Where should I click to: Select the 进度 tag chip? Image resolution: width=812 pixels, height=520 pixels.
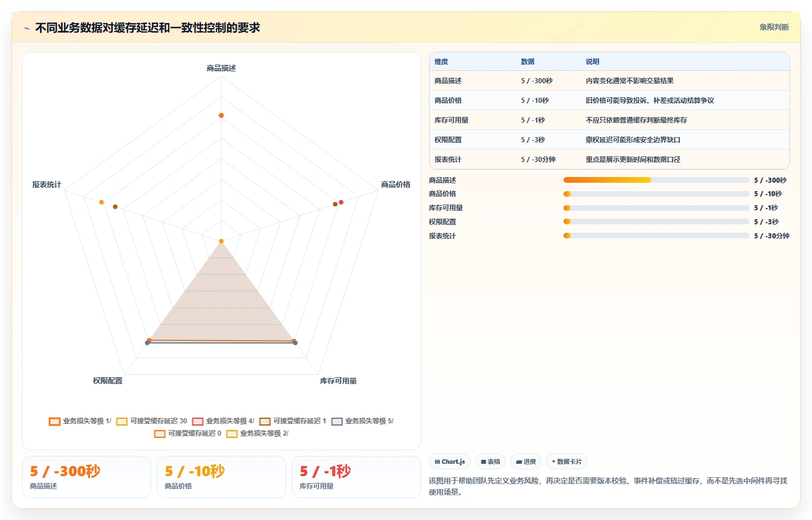pos(526,462)
